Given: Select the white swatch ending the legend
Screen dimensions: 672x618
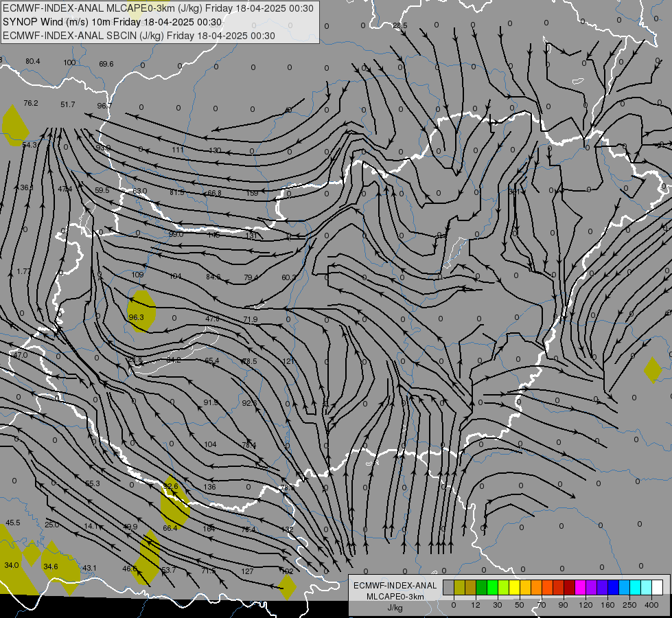Looking at the screenshot, I should [x=658, y=588].
